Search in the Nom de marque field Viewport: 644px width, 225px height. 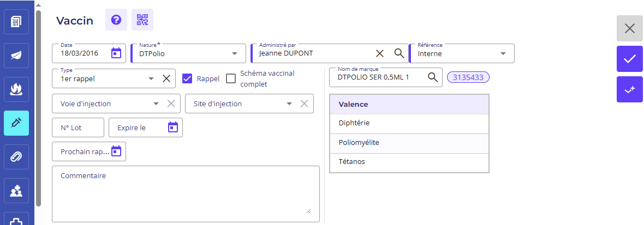coord(432,77)
